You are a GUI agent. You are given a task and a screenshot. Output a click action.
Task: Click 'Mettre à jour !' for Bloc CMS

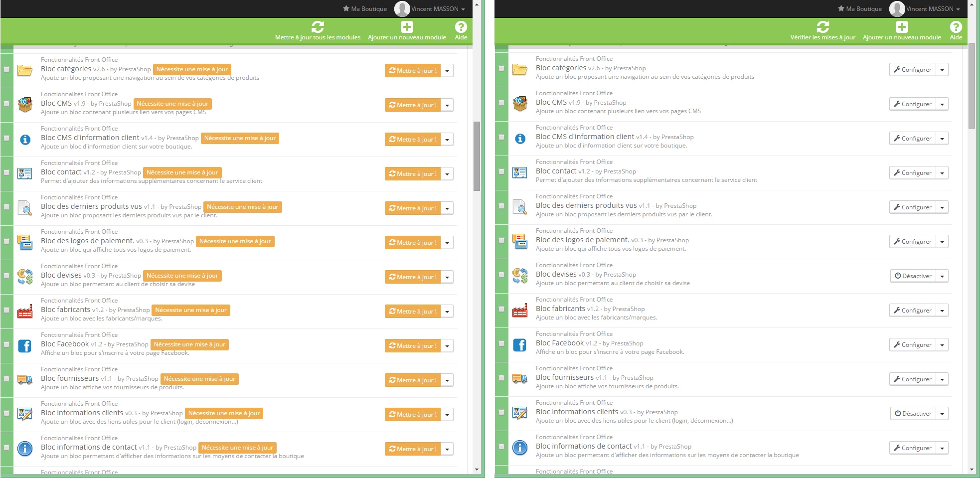pyautogui.click(x=413, y=105)
